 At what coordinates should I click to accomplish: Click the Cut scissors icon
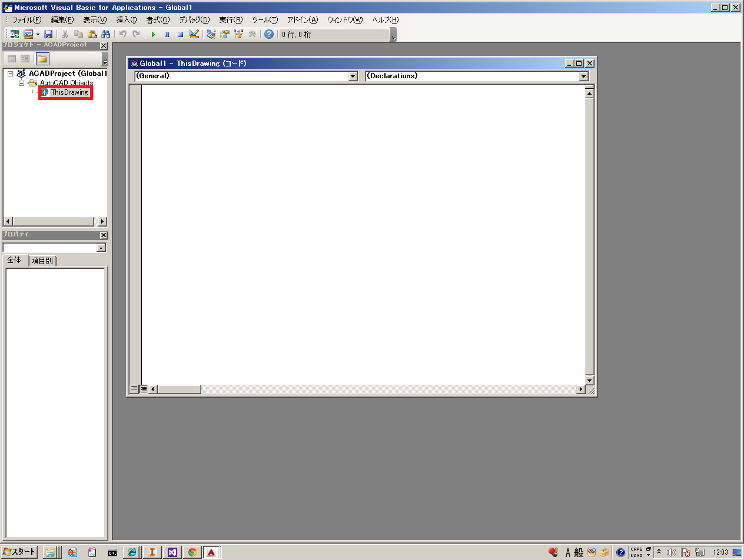coord(65,34)
